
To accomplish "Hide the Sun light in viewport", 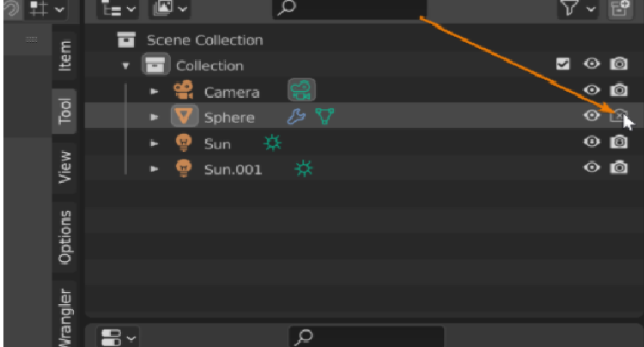I will [x=591, y=143].
